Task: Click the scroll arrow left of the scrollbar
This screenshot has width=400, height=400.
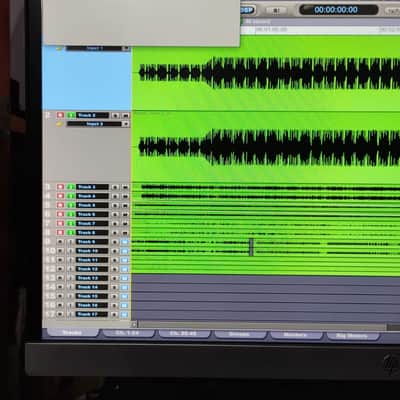Action: click(x=134, y=324)
